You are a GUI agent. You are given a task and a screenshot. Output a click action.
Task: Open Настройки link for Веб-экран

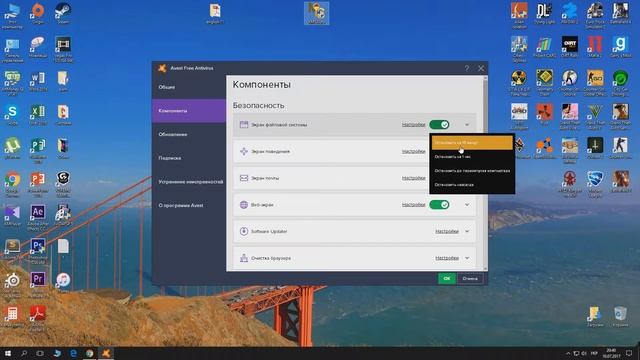point(413,204)
